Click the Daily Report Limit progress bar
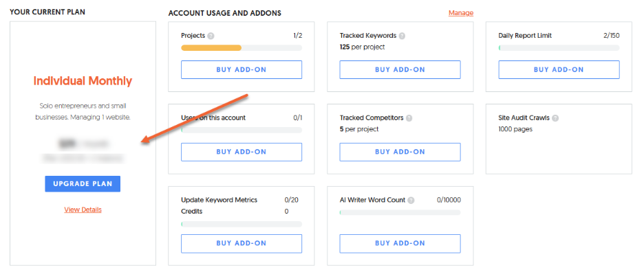Image resolution: width=644 pixels, height=272 pixels. [x=559, y=48]
